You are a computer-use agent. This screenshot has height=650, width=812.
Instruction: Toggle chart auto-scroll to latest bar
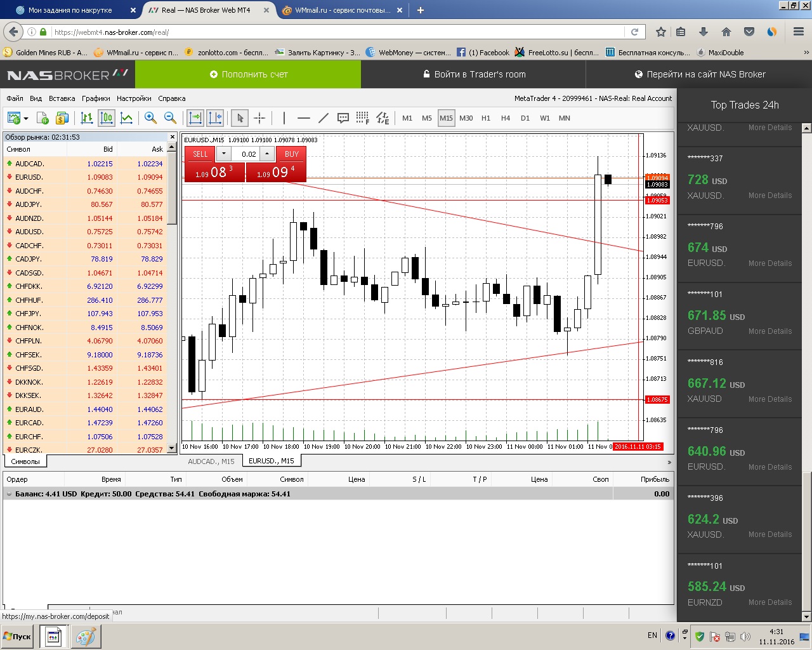click(x=195, y=118)
